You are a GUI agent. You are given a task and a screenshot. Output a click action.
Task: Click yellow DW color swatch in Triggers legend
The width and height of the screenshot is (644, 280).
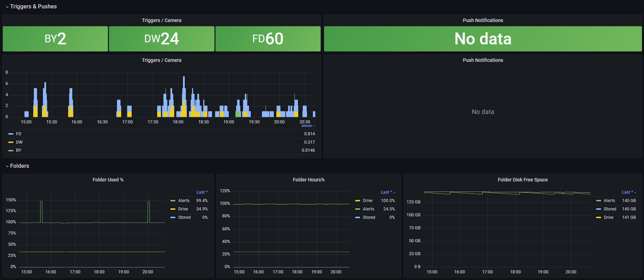tap(11, 142)
